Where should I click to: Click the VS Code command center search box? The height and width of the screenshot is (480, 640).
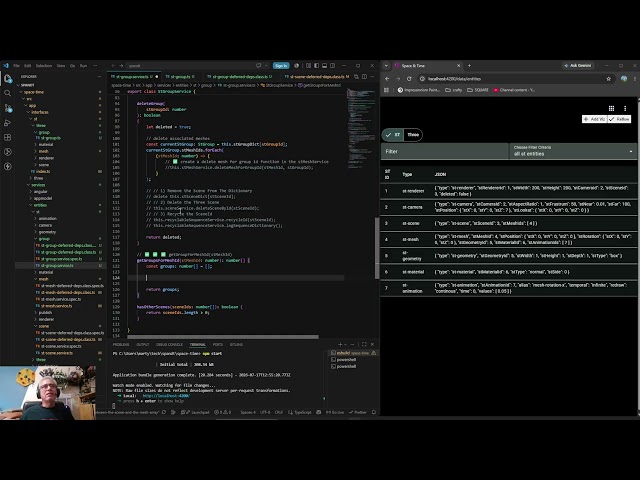click(x=189, y=66)
